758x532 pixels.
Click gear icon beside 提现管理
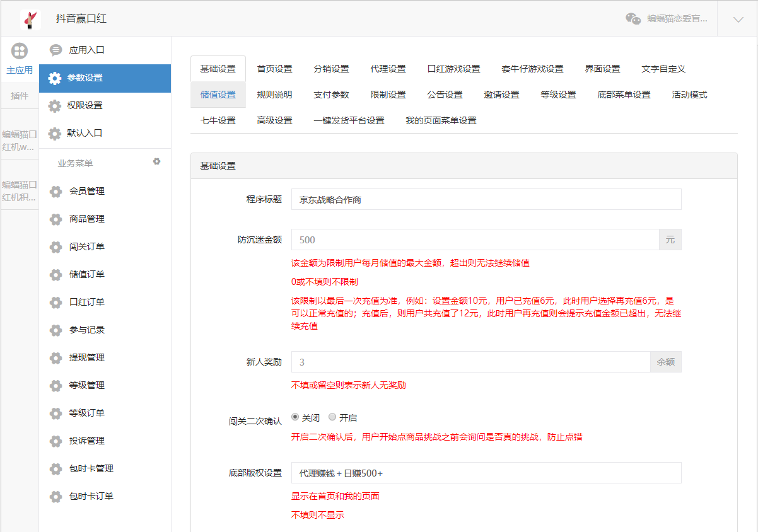pos(56,358)
